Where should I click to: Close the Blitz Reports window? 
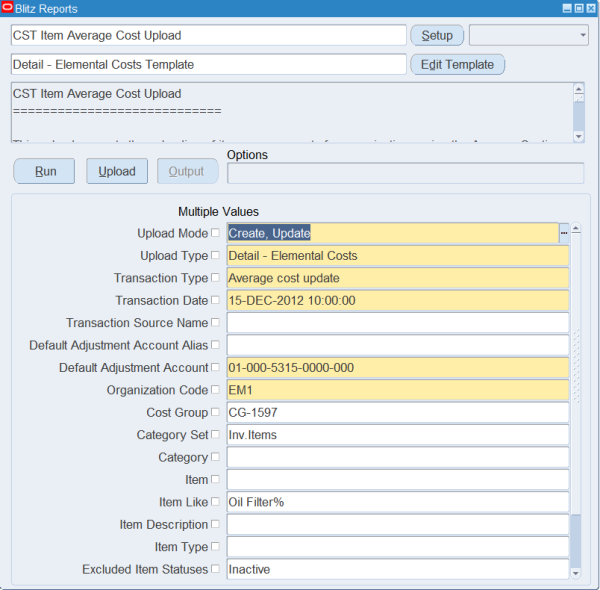tap(591, 8)
